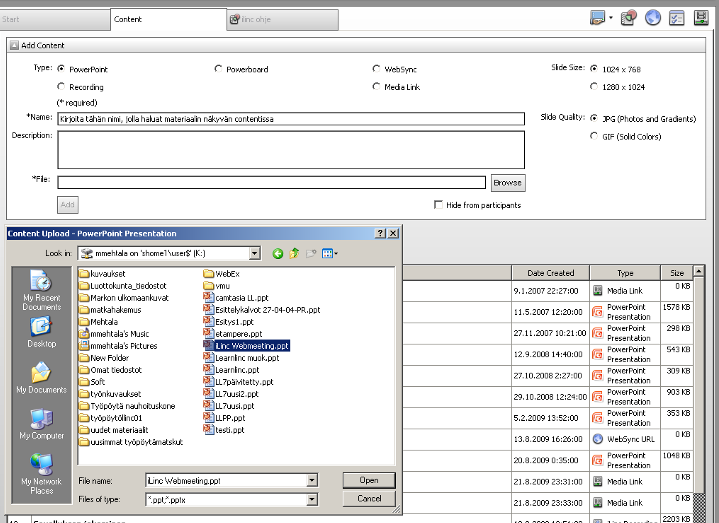The height and width of the screenshot is (523, 719).
Task: Click the monitor/screen share toolbar icon
Action: [x=597, y=19]
